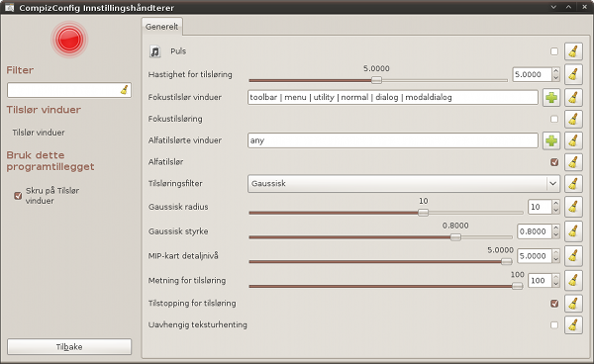Open the Tilsløringsfilter Gaussisk dropdown
Viewport: 594px width, 364px height.
pyautogui.click(x=404, y=184)
